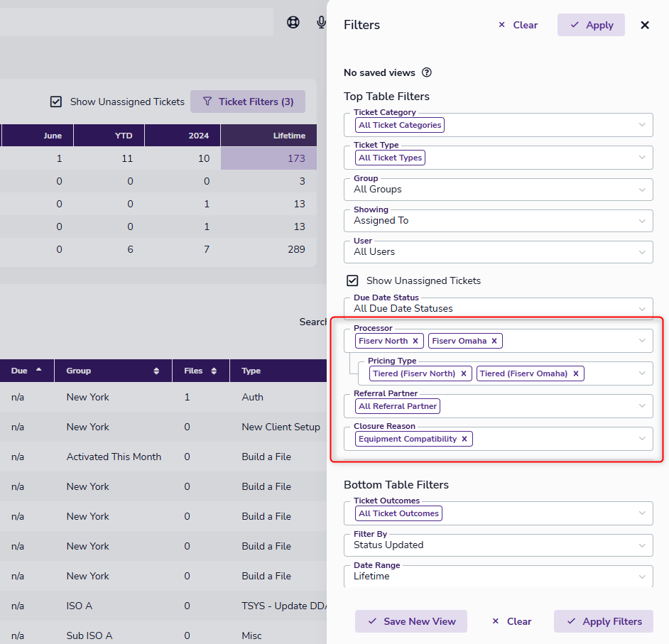Open the help lifebuoy icon
Image resolution: width=669 pixels, height=644 pixels.
(x=293, y=22)
